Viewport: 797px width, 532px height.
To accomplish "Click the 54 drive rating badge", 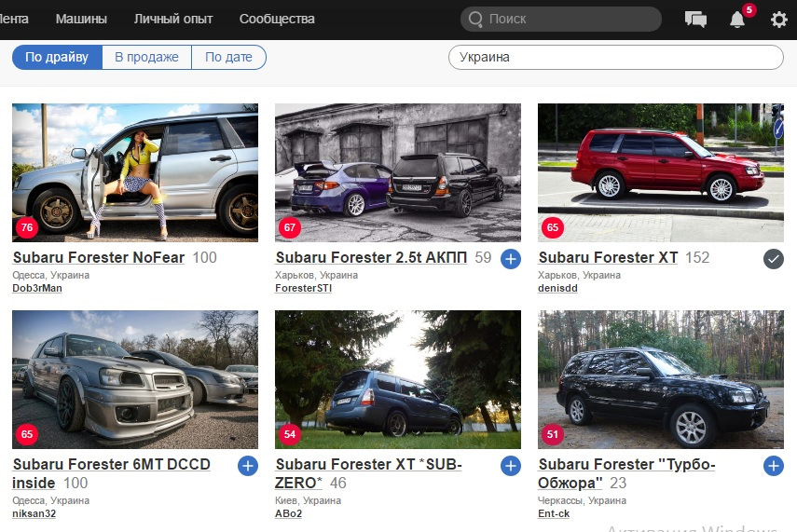I will pyautogui.click(x=290, y=434).
